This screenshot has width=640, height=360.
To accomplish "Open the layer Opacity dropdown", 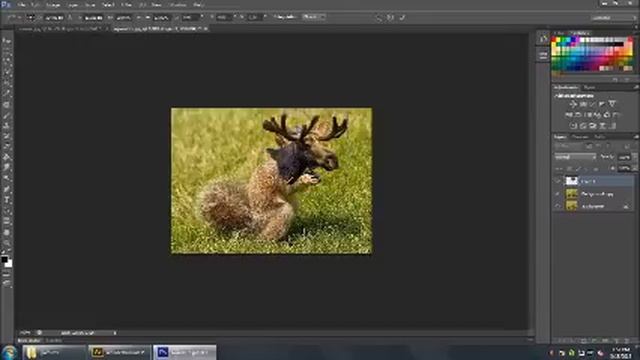I will click(x=634, y=157).
